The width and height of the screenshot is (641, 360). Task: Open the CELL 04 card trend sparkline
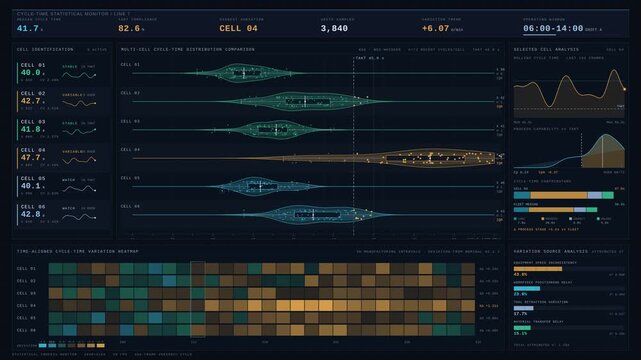(79, 160)
